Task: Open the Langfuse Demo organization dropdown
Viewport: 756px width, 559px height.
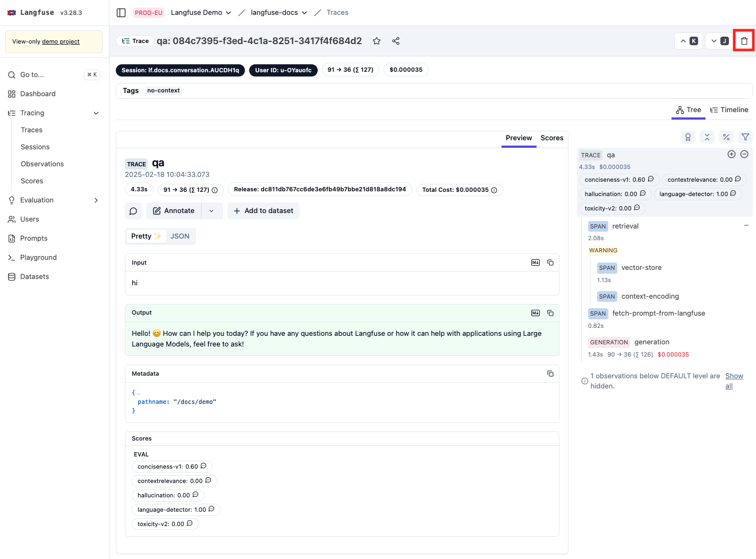Action: (x=201, y=13)
